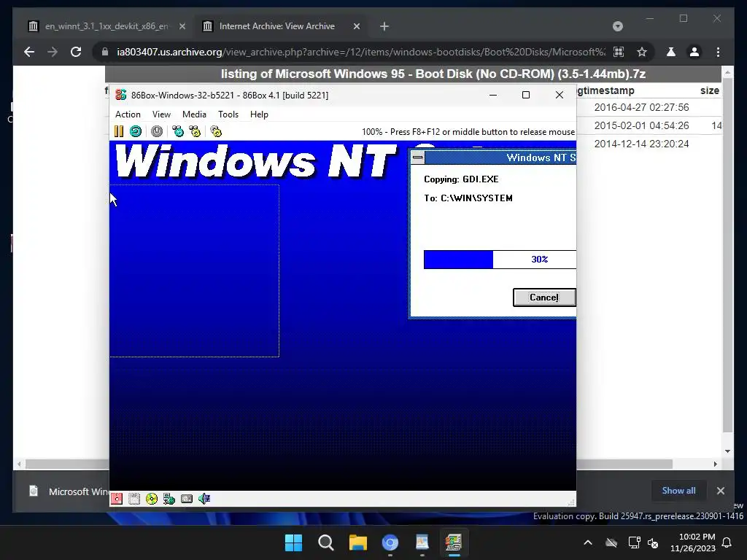
Task: Select the 2014-12-14 23:20:24 timestamp row
Action: click(x=641, y=144)
